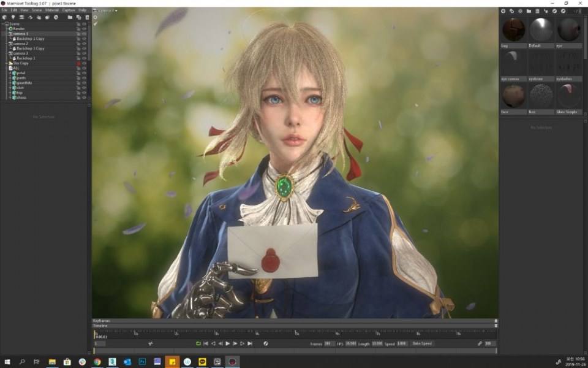Image resolution: width=588 pixels, height=368 pixels.
Task: Click the light bulb icon in the scene toolbar
Action: pos(13,17)
